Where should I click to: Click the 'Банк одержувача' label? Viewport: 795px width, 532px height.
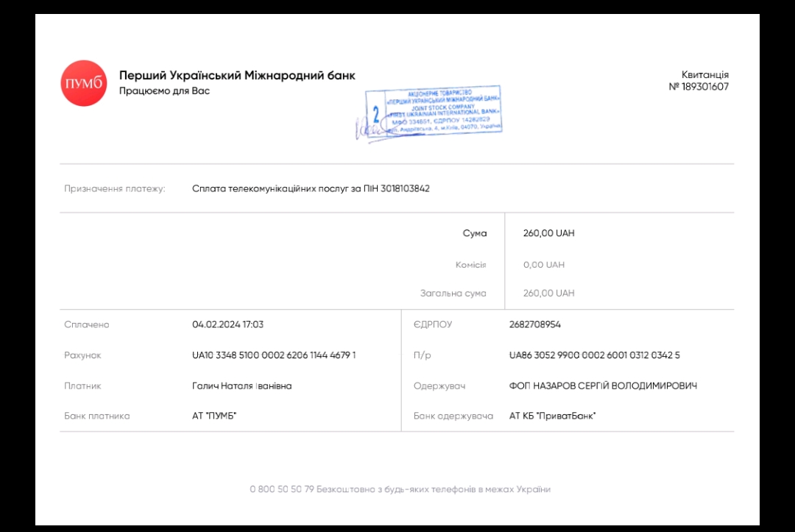pyautogui.click(x=453, y=416)
